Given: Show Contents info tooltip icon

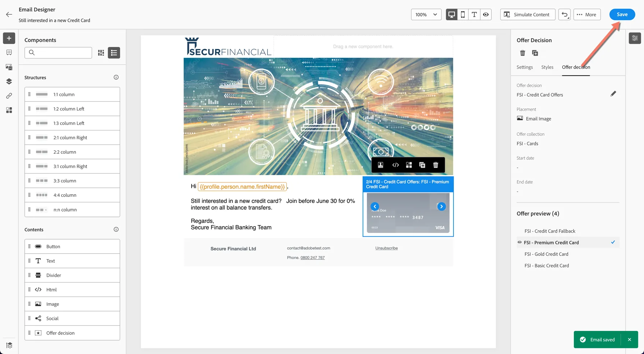Looking at the screenshot, I should coord(116,230).
